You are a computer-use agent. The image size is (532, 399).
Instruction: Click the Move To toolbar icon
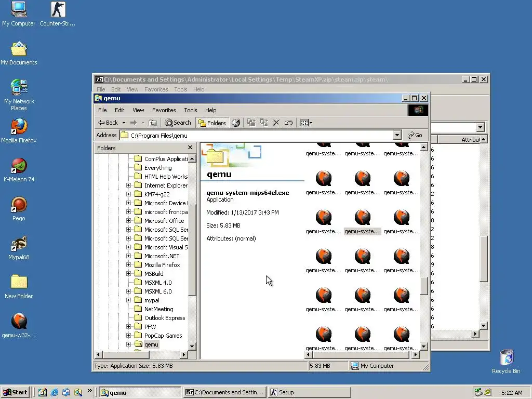coord(251,123)
